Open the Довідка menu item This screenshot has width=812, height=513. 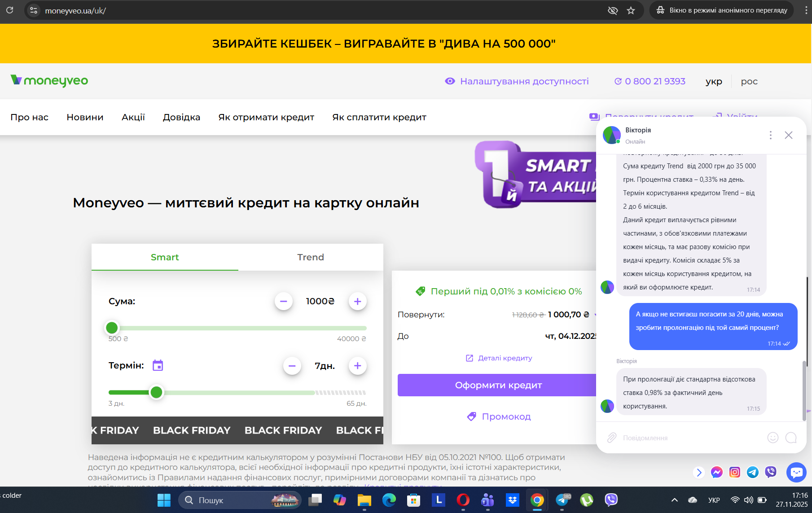(181, 117)
